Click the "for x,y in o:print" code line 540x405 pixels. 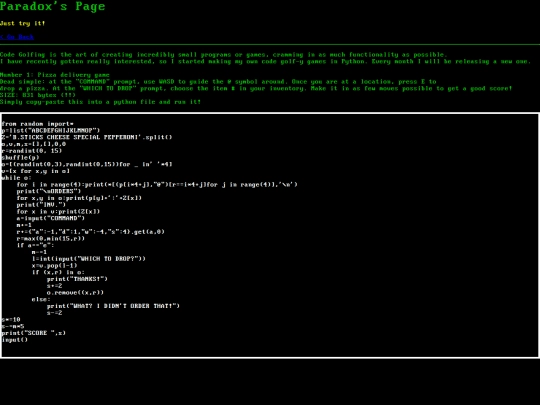(79, 198)
